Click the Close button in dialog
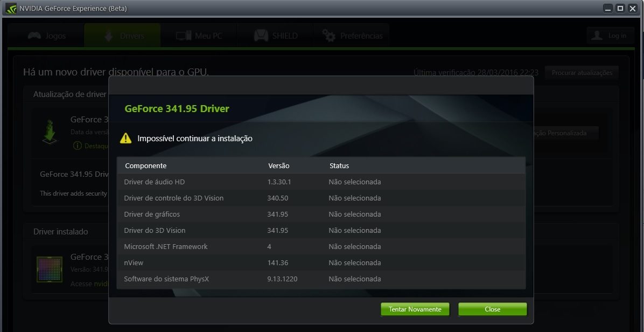Image resolution: width=644 pixels, height=332 pixels. point(493,309)
